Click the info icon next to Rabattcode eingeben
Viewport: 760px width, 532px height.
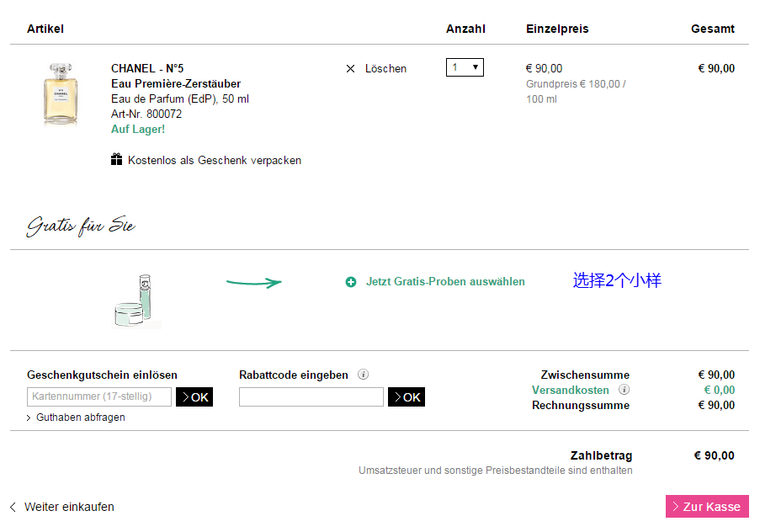(x=363, y=375)
